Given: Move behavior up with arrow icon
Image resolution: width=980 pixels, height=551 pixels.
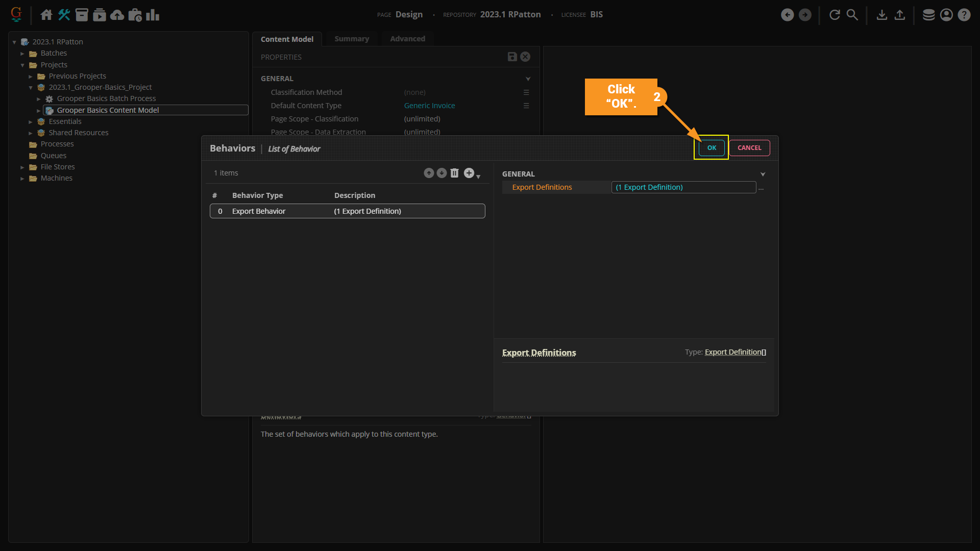Looking at the screenshot, I should [x=429, y=173].
